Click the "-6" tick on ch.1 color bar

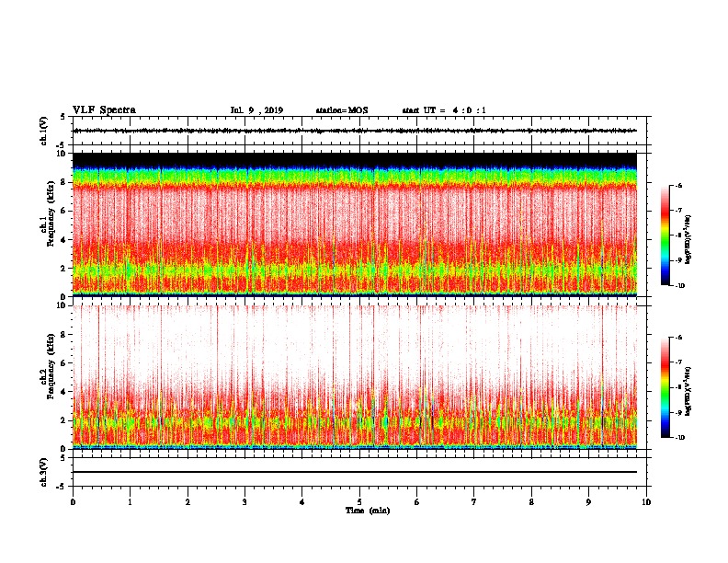[x=678, y=185]
